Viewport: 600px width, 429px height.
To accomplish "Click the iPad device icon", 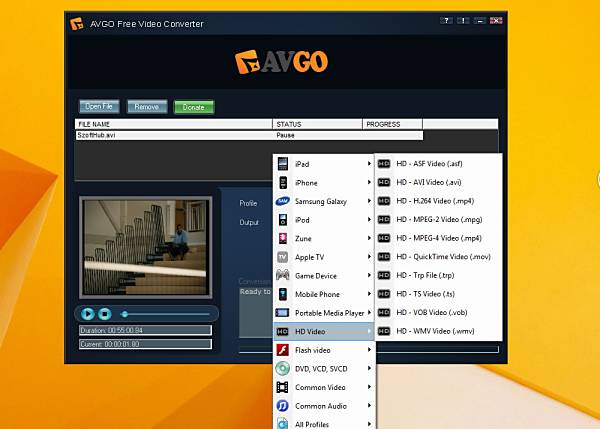I will 283,164.
